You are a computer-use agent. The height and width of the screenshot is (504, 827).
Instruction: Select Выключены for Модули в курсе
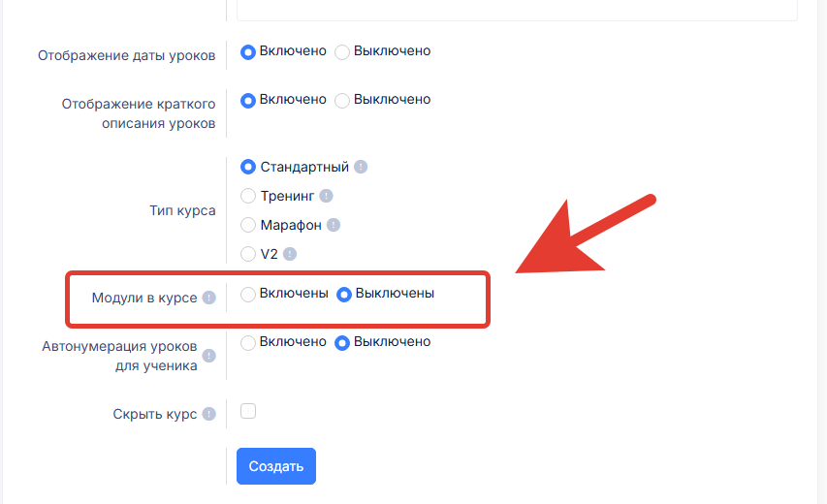pos(343,294)
